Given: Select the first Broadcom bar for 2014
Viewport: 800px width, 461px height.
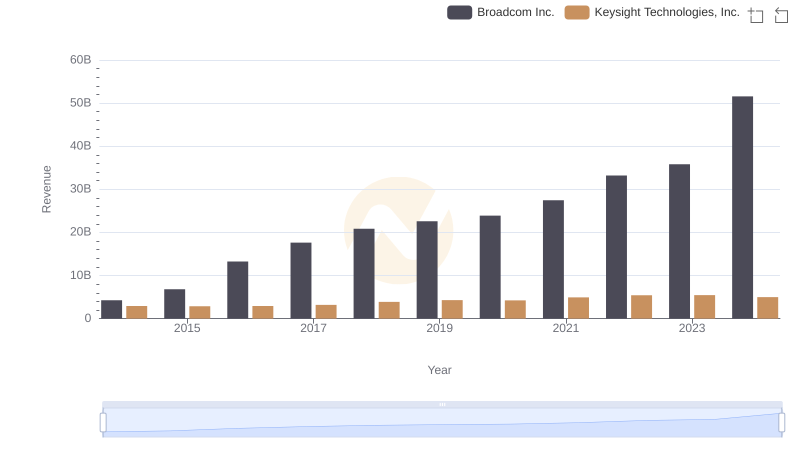Looking at the screenshot, I should click(x=111, y=310).
